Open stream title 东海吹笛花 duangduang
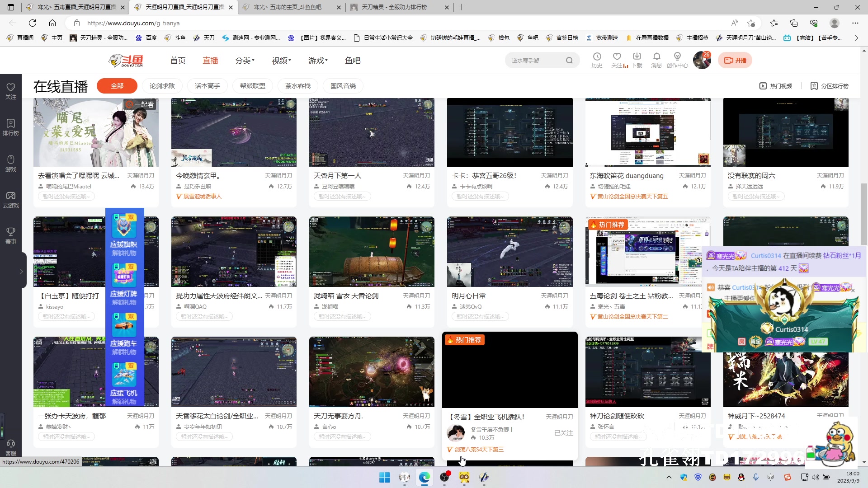 click(626, 175)
